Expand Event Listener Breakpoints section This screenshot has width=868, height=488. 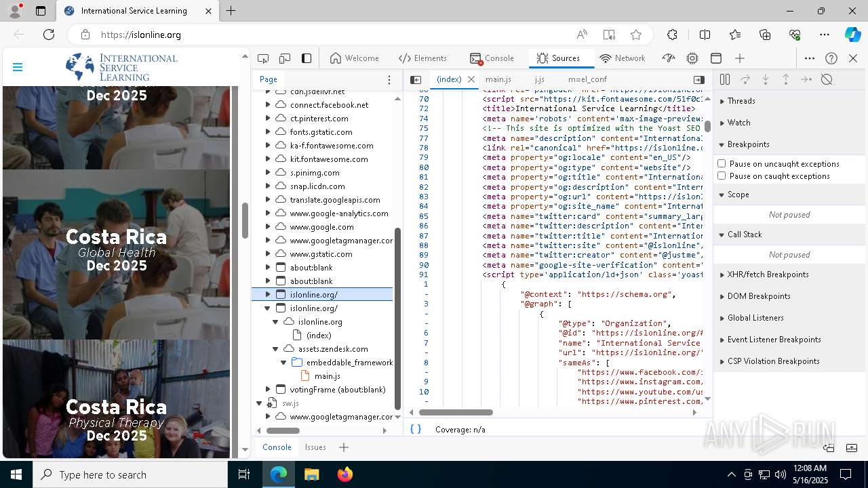point(790,340)
